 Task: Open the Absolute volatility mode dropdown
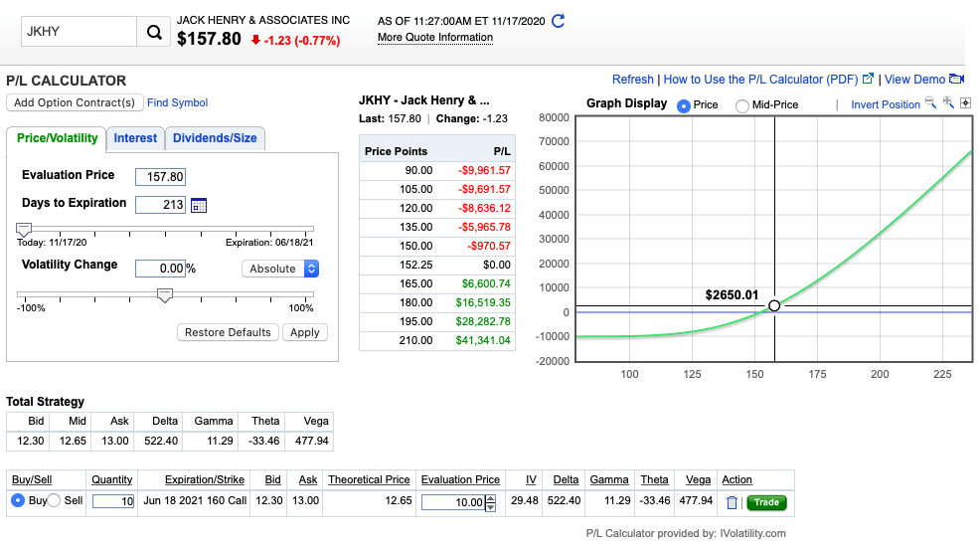[x=280, y=269]
